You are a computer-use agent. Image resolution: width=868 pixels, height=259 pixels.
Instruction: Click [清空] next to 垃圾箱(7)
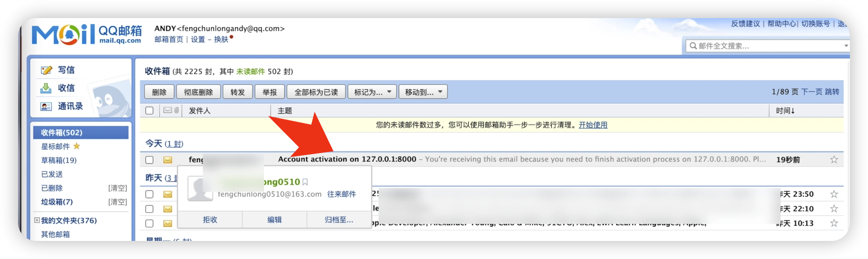pos(118,202)
